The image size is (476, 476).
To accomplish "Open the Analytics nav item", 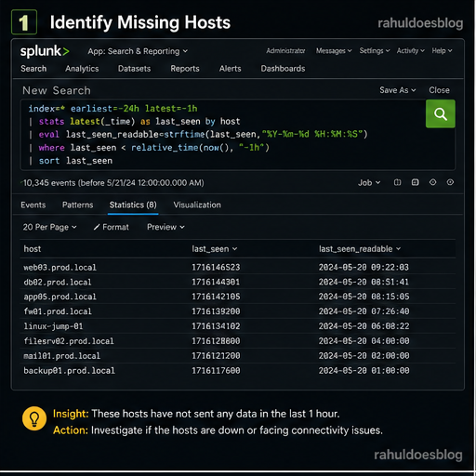I will point(82,69).
